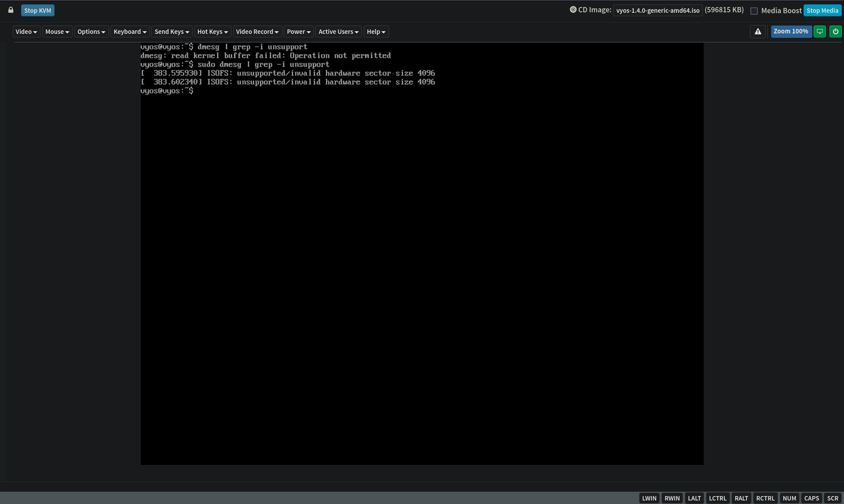Toggle the SCR scroll lock indicator

(x=832, y=498)
